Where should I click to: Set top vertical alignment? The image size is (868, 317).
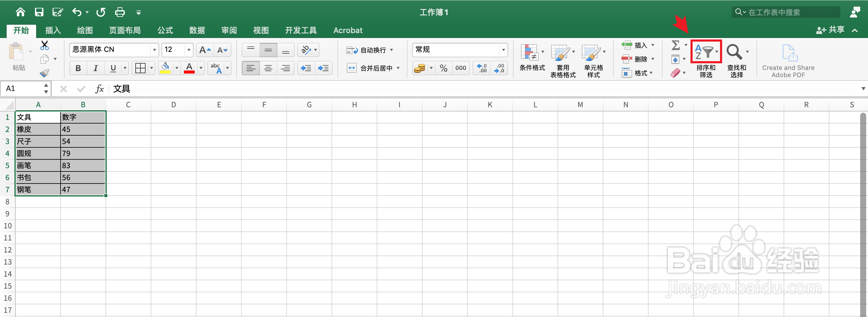(x=251, y=50)
